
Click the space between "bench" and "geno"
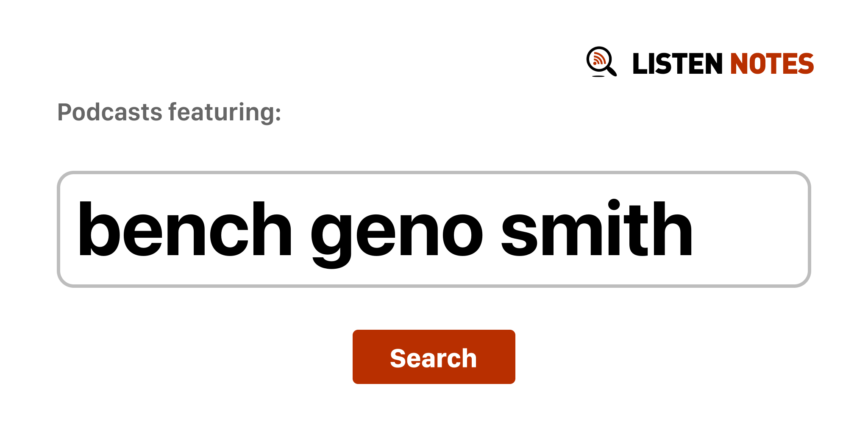pyautogui.click(x=301, y=229)
